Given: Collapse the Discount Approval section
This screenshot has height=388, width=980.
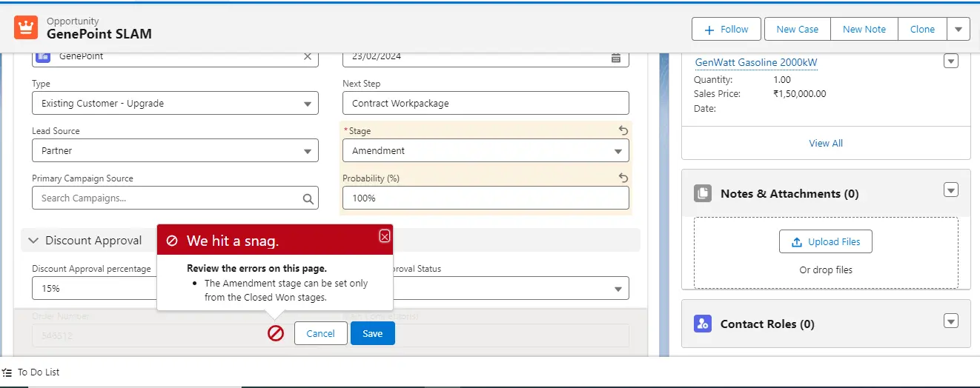Looking at the screenshot, I should [x=33, y=241].
